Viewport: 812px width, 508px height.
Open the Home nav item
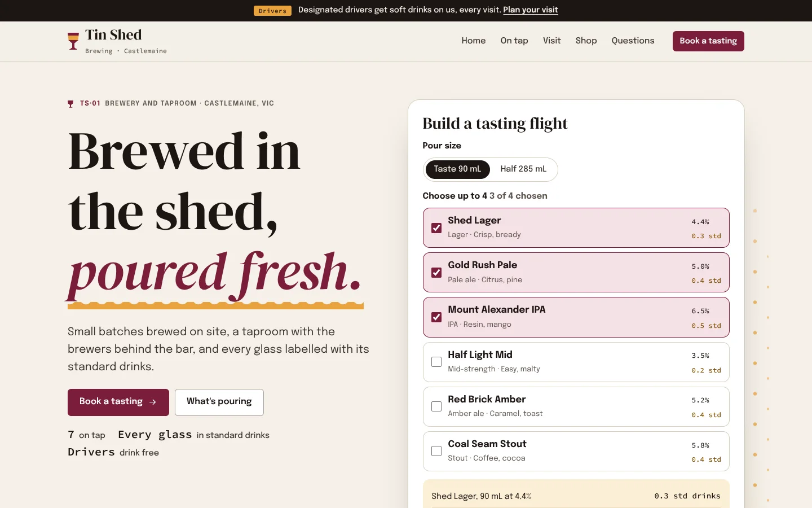click(x=474, y=41)
